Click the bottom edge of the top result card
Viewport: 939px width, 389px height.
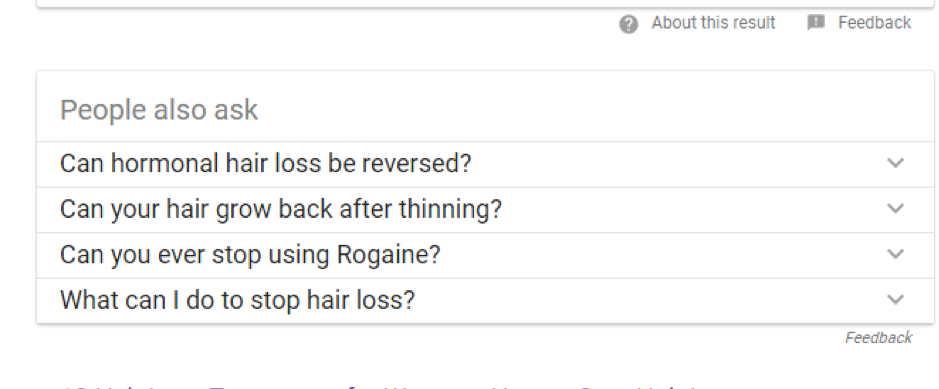click(x=477, y=5)
